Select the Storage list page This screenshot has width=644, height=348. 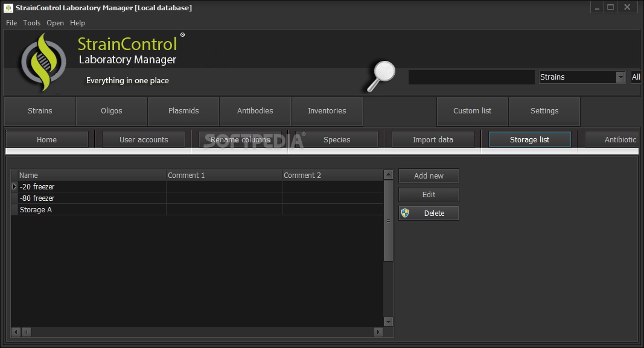[530, 139]
